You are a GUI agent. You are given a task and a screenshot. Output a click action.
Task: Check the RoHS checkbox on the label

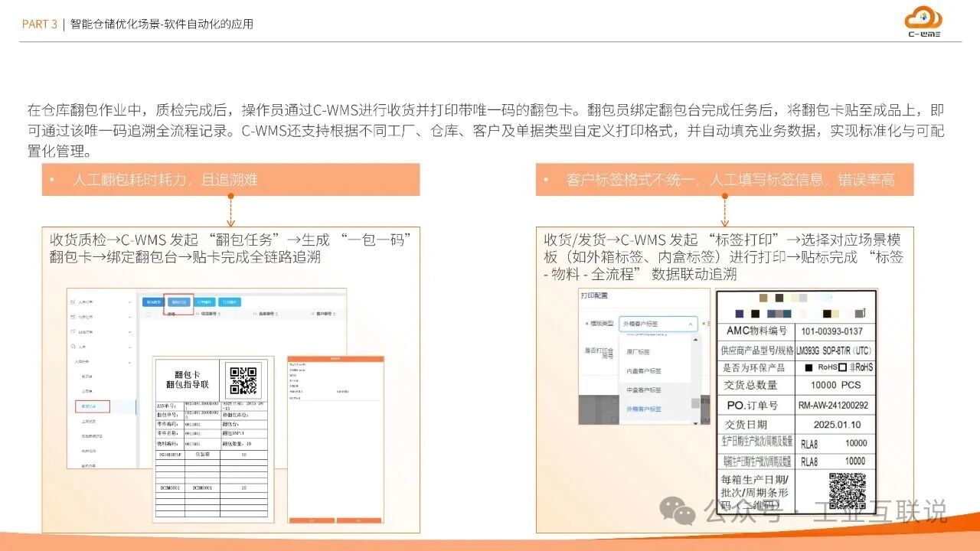(x=808, y=367)
